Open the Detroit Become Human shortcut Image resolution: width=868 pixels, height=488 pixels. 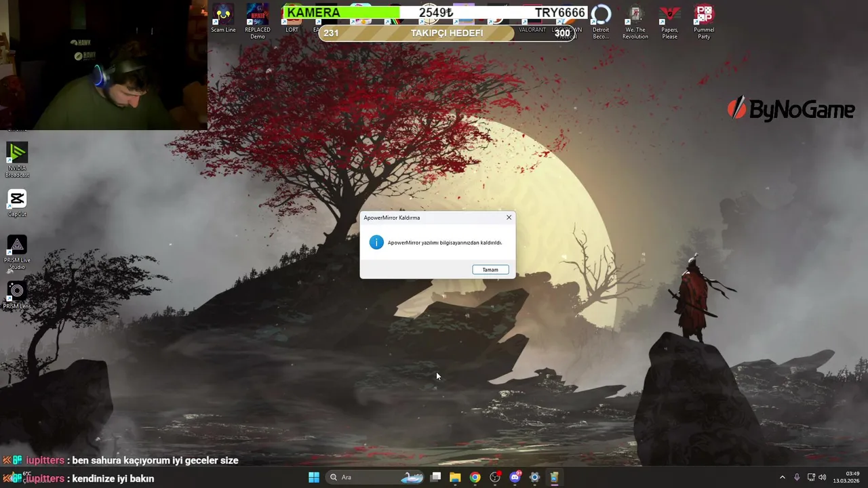point(601,21)
